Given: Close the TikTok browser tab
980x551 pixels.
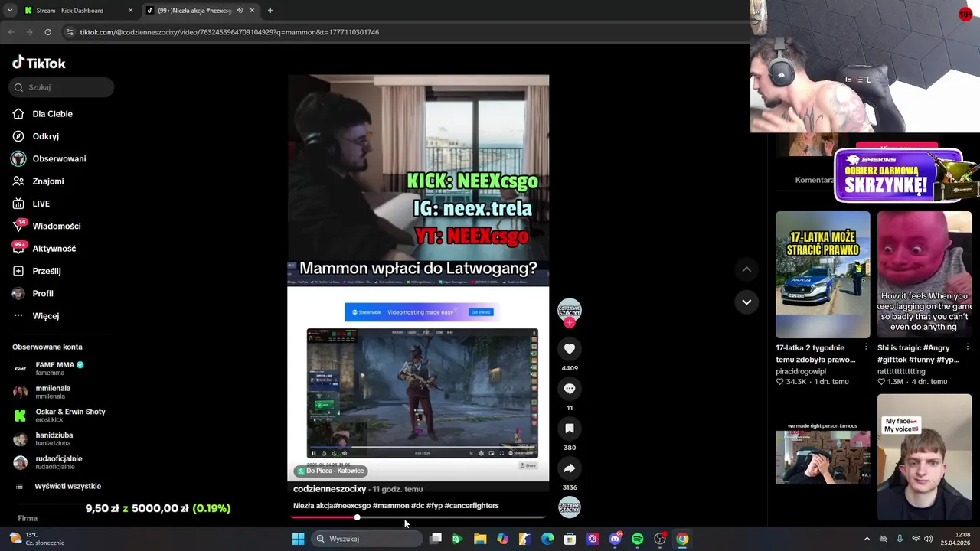Looking at the screenshot, I should click(252, 11).
